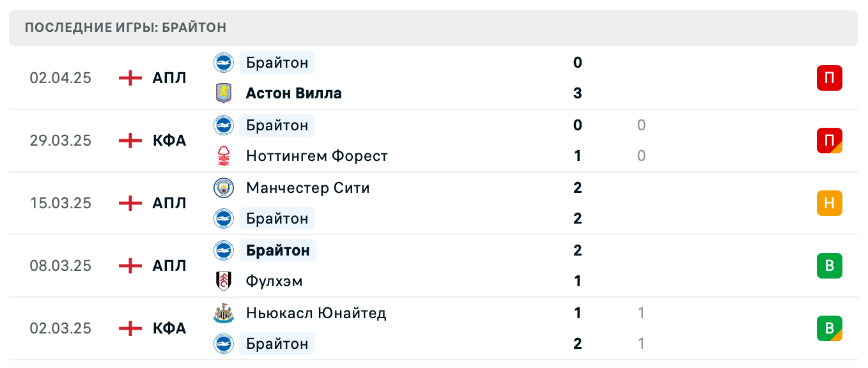The image size is (868, 368).
Task: Click England flag next to 29.03.25 КФА
Action: click(130, 141)
